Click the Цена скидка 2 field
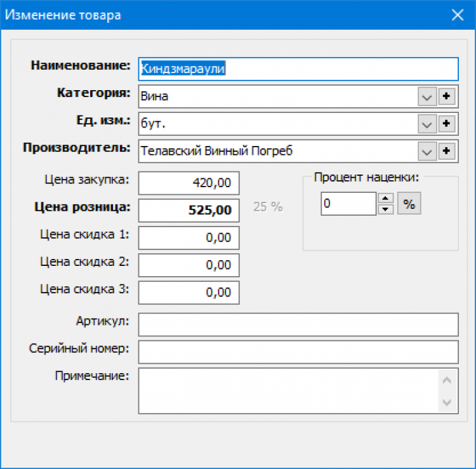The width and height of the screenshot is (476, 469). coord(189,265)
